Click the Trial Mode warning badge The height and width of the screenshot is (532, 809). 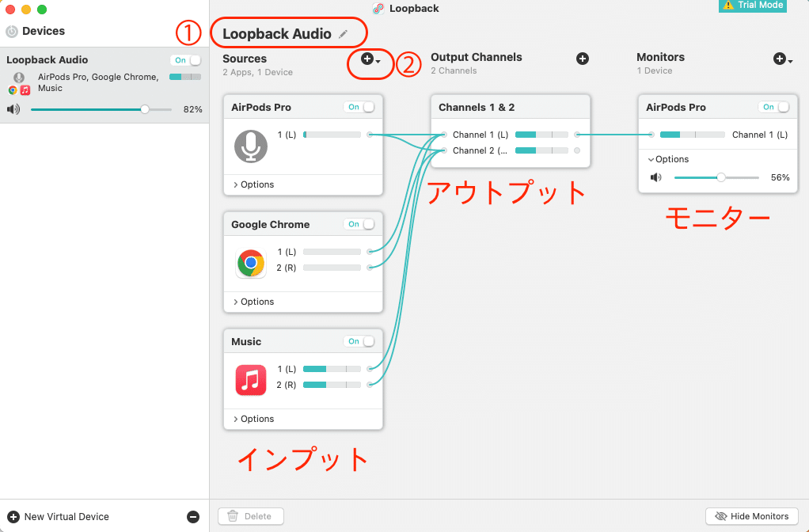pos(752,6)
